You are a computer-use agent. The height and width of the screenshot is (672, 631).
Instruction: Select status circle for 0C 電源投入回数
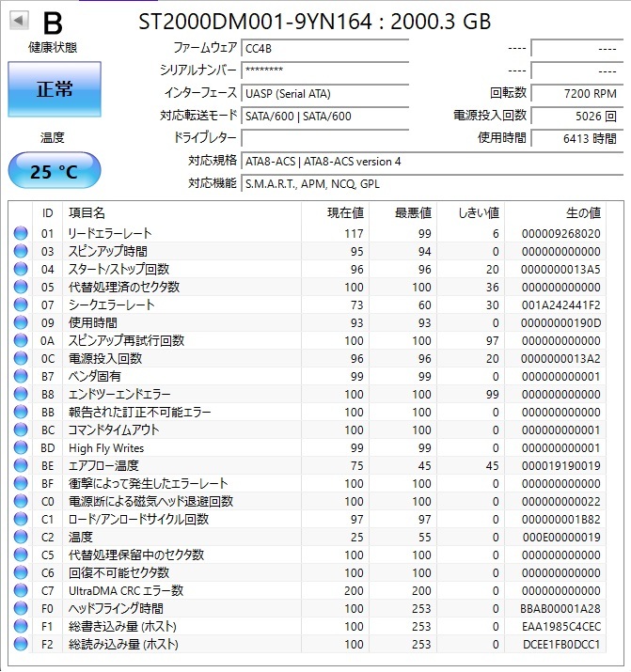(x=21, y=358)
